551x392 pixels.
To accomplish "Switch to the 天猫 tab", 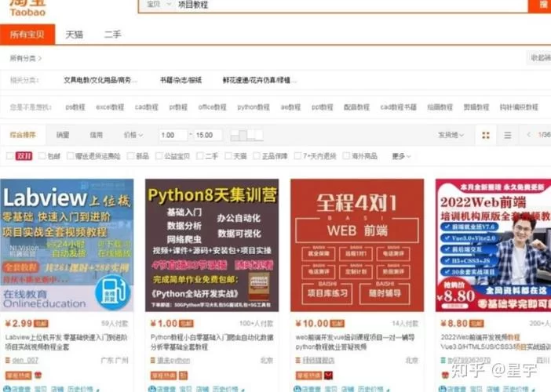I will 74,34.
